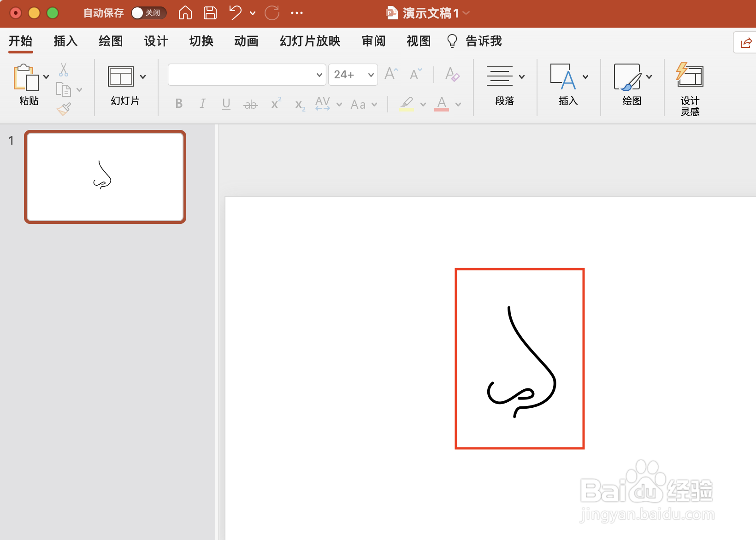This screenshot has height=540, width=756.
Task: Switch to the 开始 (Home) tab
Action: click(21, 41)
